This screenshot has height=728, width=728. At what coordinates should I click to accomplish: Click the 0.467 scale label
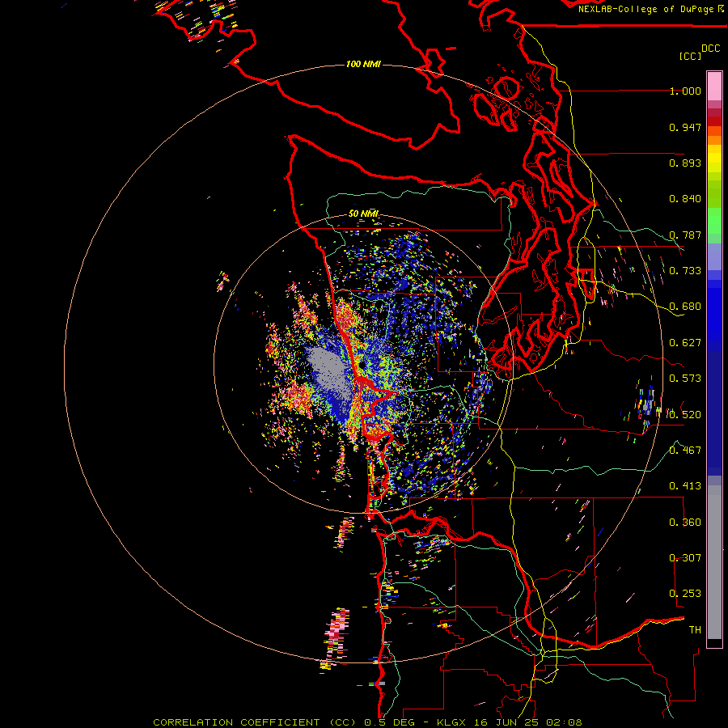tap(685, 451)
